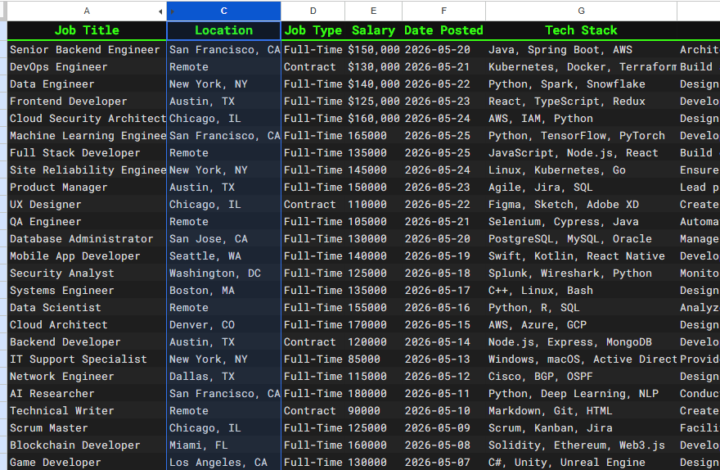The height and width of the screenshot is (470, 720).
Task: Click the '180000' salary cell
Action: tap(373, 394)
